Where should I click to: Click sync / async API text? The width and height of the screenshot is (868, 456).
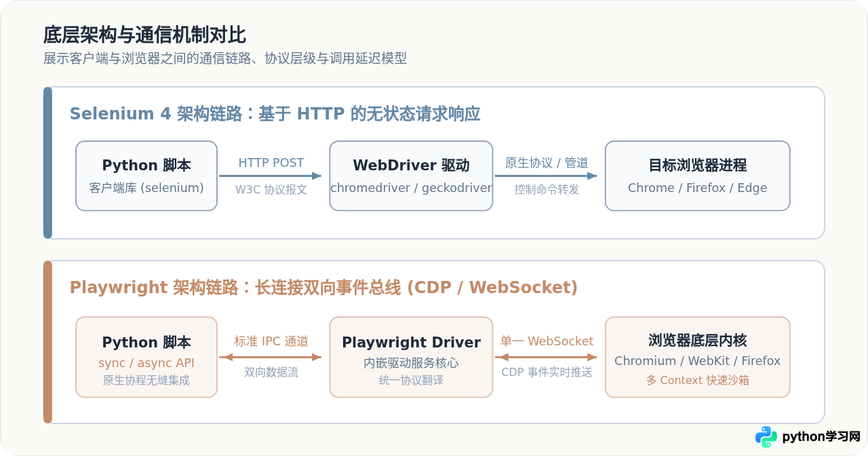tap(146, 363)
